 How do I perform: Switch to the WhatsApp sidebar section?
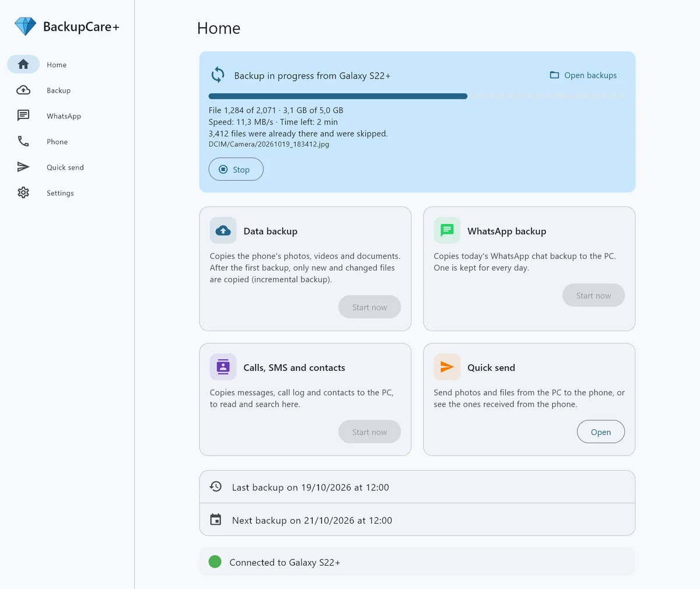click(x=64, y=116)
